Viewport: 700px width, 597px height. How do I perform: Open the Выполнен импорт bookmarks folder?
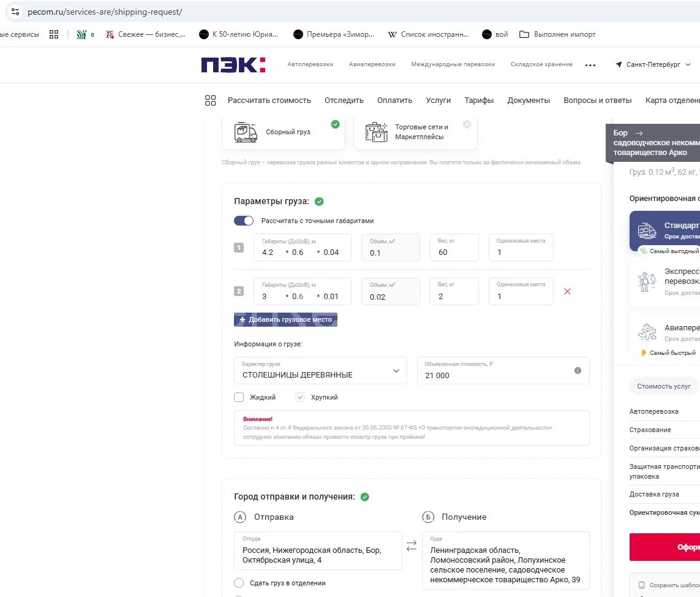(x=557, y=34)
